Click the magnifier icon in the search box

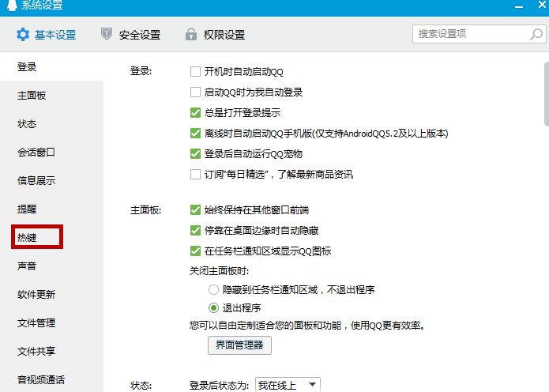[x=536, y=34]
